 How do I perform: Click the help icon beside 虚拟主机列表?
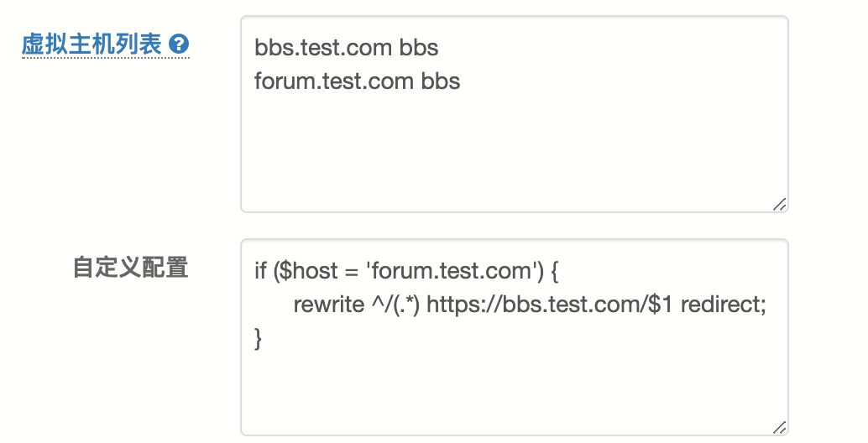click(179, 44)
